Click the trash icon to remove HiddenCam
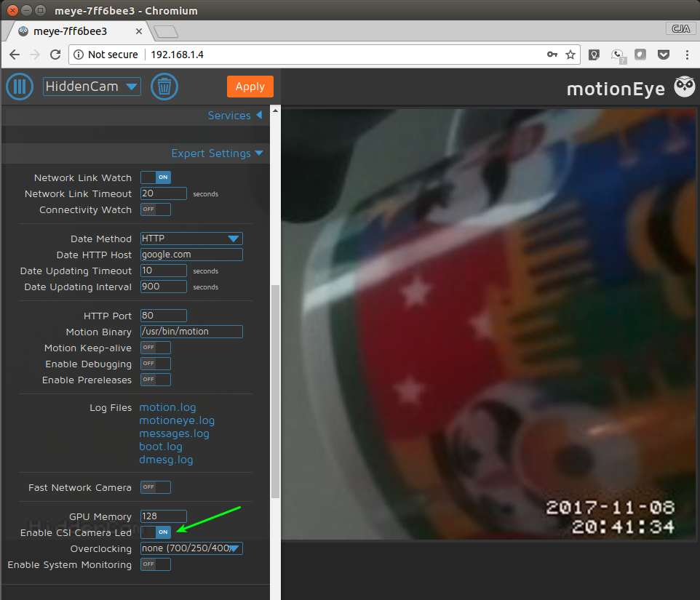Viewport: 700px width, 600px height. (164, 87)
